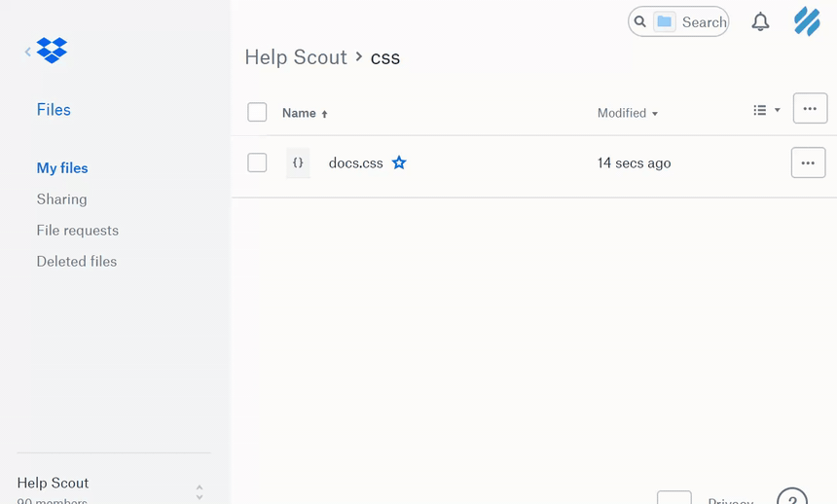
Task: Navigate to Help Scout in the breadcrumb
Action: [296, 57]
